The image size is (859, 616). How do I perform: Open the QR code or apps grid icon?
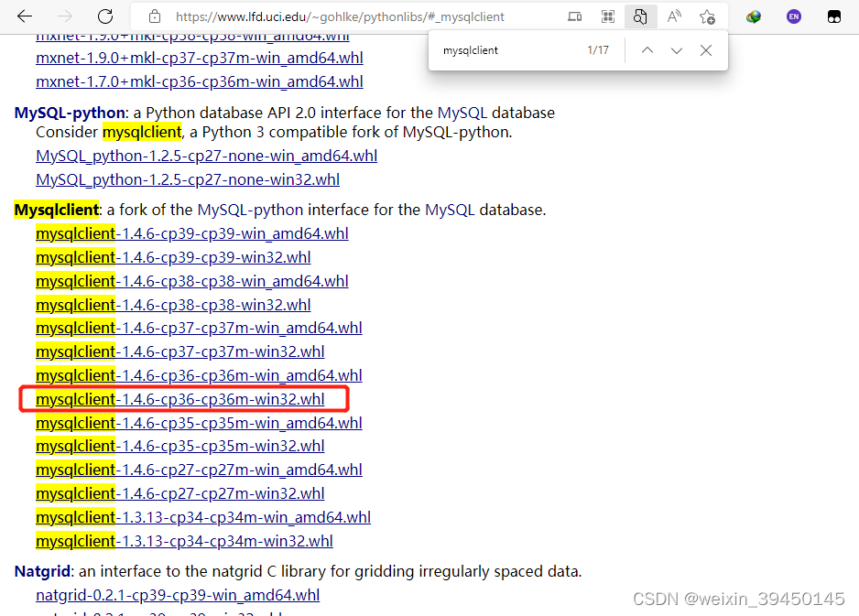pos(608,17)
